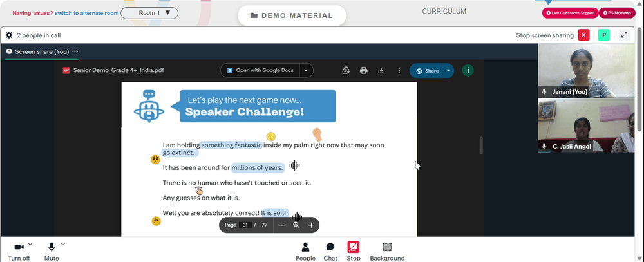Zoom in the PDF page

[x=311, y=225]
